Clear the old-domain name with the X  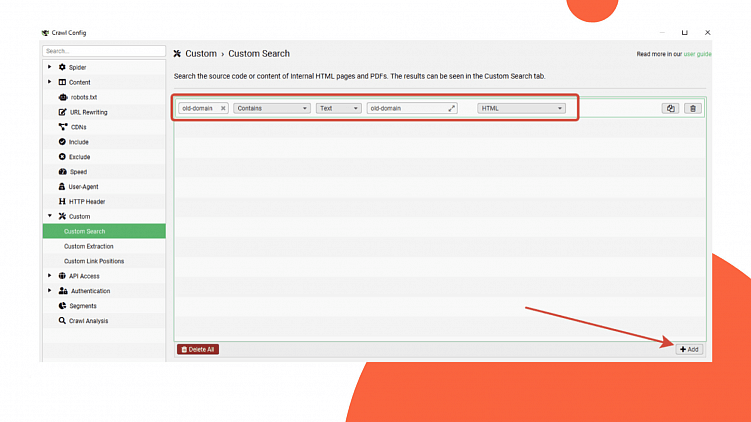(223, 108)
